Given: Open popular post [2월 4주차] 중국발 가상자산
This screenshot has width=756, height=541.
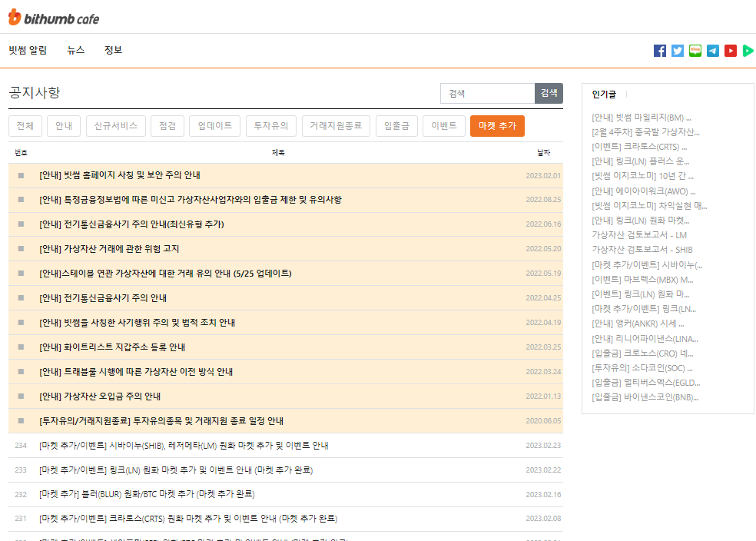Looking at the screenshot, I should (x=645, y=132).
